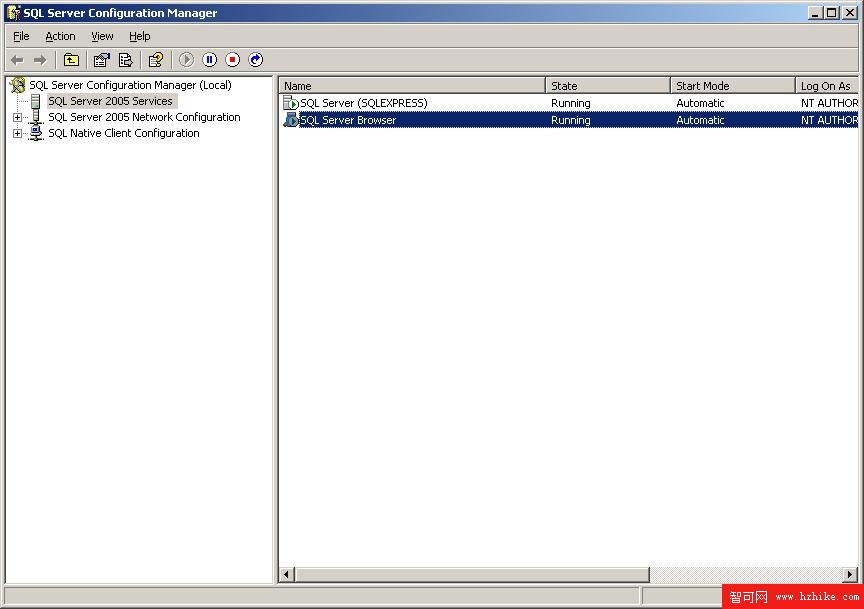The width and height of the screenshot is (864, 609).
Task: Open the Action menu
Action: point(60,36)
